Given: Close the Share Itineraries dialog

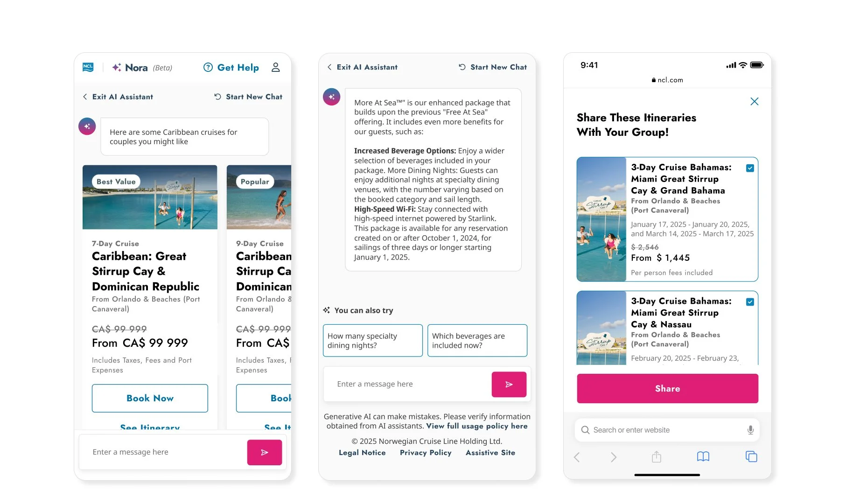Looking at the screenshot, I should click(754, 101).
